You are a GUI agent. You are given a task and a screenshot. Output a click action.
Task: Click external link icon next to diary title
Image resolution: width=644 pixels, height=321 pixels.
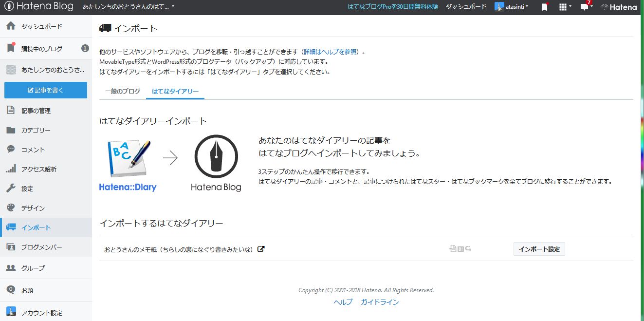click(x=260, y=249)
